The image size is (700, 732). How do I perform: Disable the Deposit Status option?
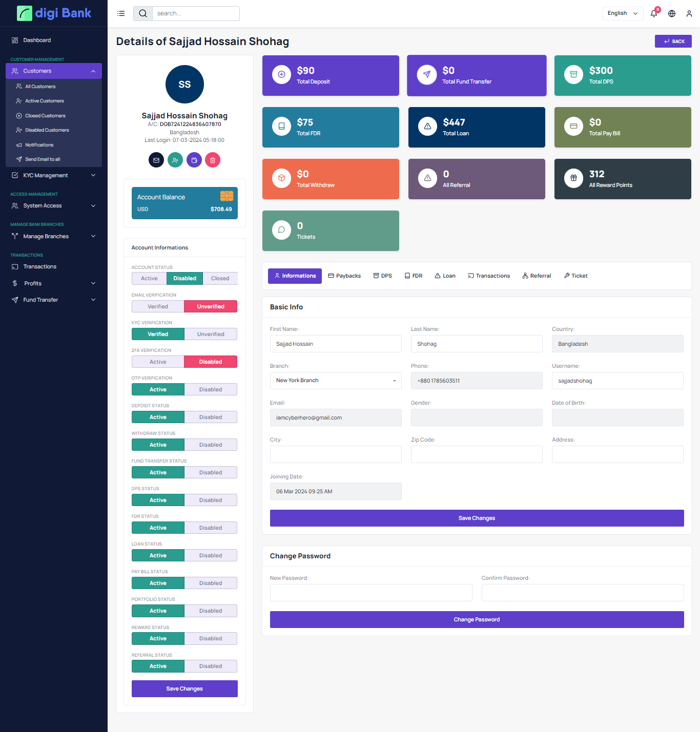tap(211, 417)
